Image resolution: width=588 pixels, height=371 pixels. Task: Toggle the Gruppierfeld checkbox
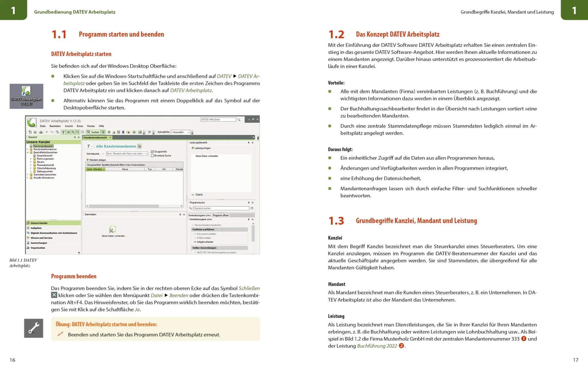[x=152, y=152]
